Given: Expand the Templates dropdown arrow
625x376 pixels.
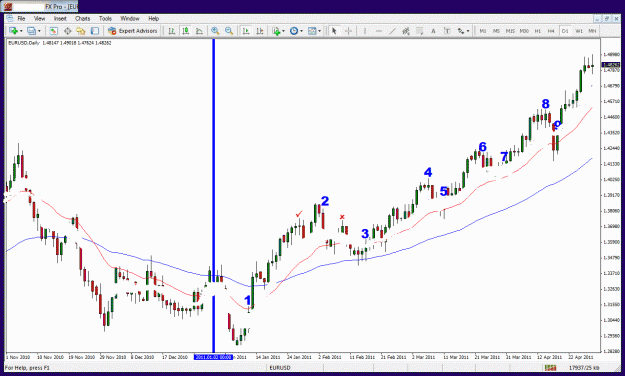Looking at the screenshot, I should (320, 31).
